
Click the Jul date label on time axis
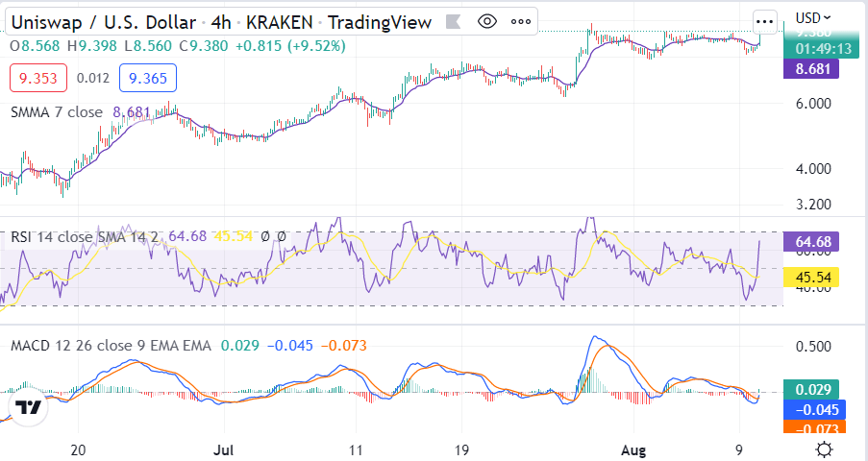224,449
